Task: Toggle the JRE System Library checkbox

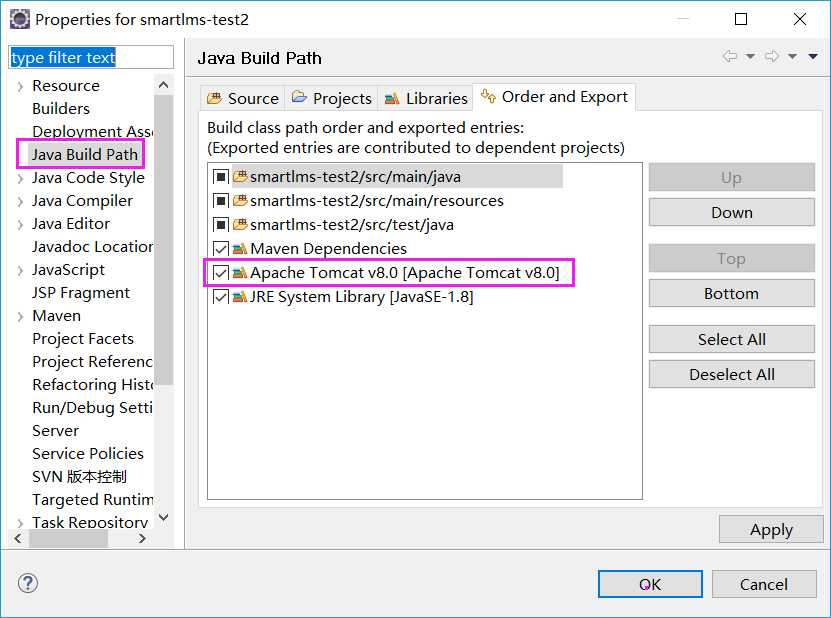Action: [221, 297]
